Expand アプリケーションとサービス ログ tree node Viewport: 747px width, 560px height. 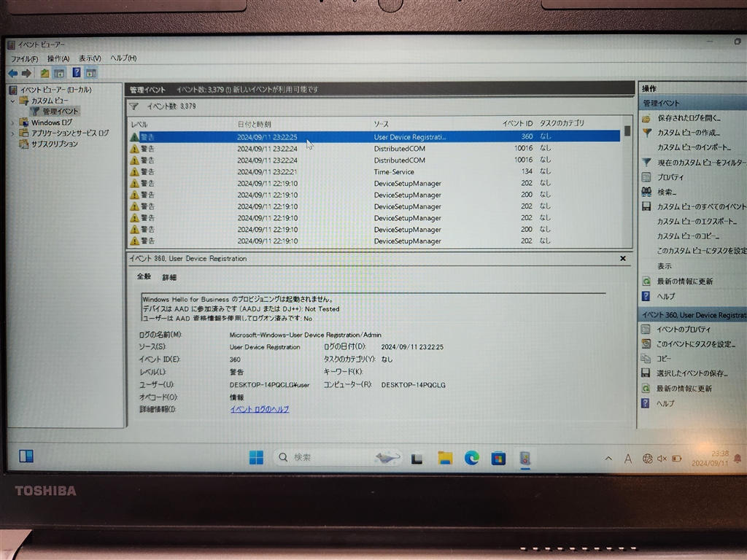point(12,133)
